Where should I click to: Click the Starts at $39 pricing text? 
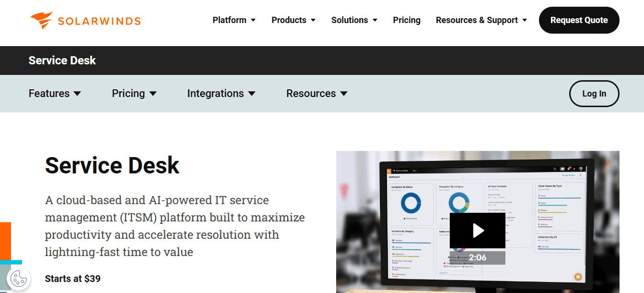72,279
